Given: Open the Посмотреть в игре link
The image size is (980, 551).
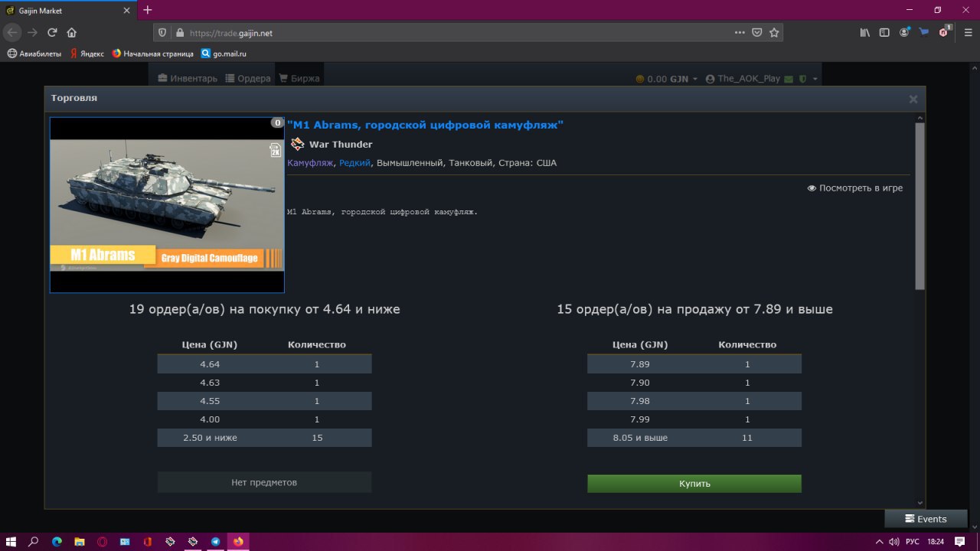Looking at the screenshot, I should [855, 188].
